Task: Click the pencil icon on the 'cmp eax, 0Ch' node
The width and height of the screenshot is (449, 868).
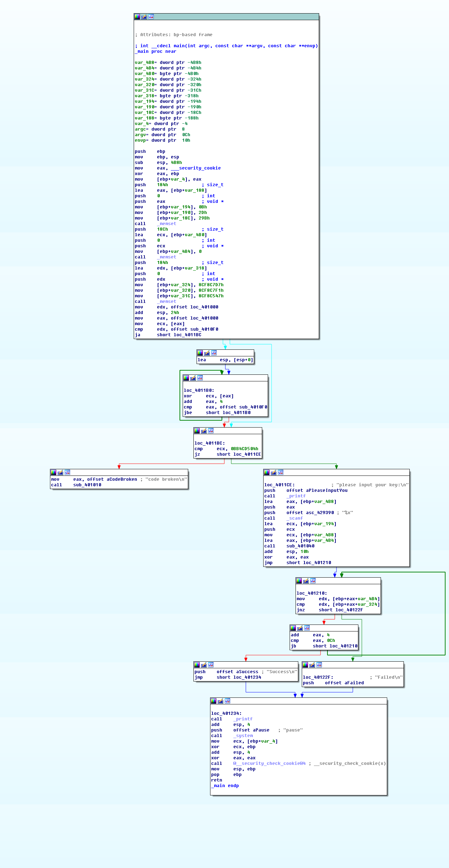Action: 300,628
